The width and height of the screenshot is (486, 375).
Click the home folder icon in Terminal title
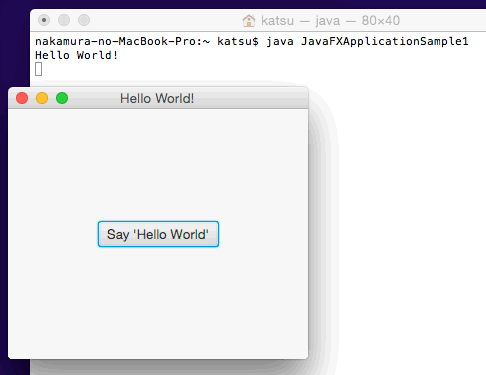click(x=249, y=21)
